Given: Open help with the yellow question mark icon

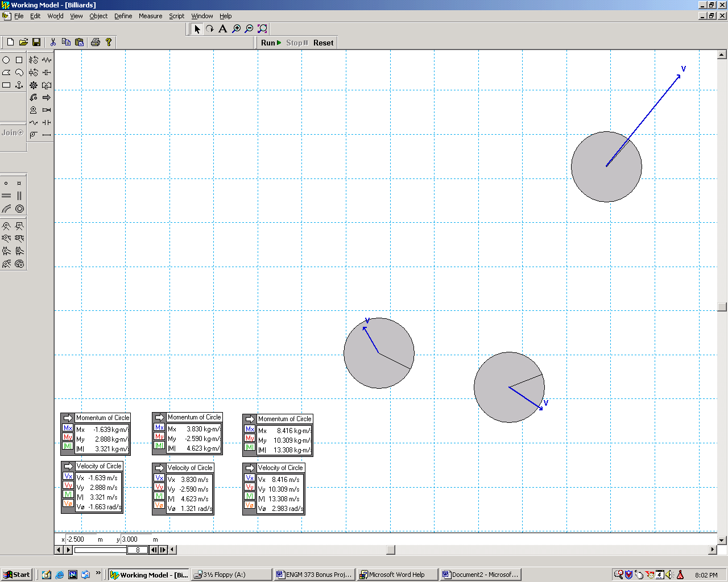Looking at the screenshot, I should 109,42.
